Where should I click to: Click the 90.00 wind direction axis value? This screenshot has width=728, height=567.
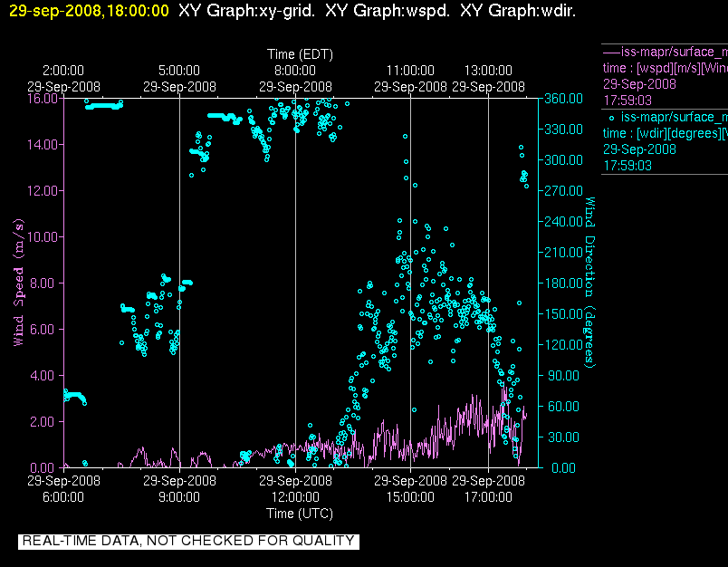[x=563, y=375]
